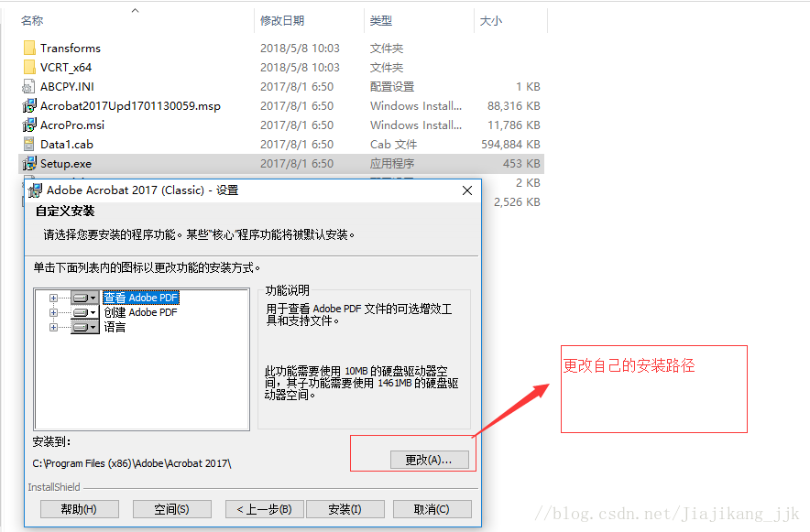Viewport: 810px width, 532px height.
Task: Go back with the 上一步(B) button
Action: coord(264,509)
